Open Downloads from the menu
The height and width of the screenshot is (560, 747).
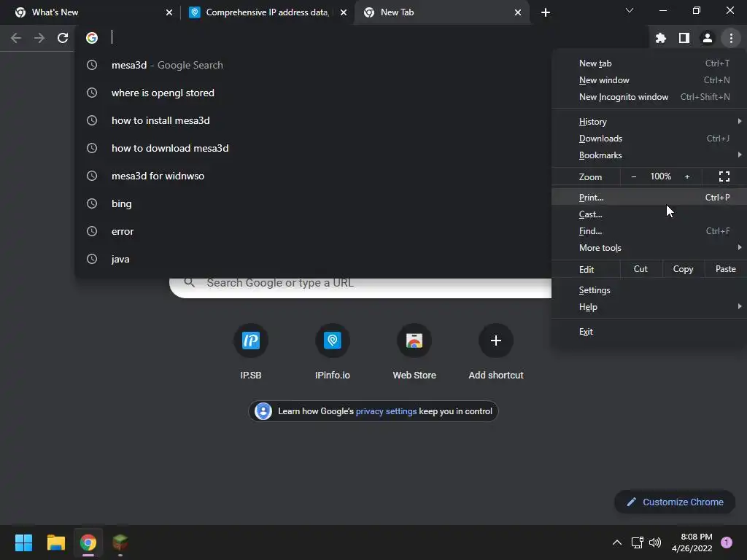649,138
